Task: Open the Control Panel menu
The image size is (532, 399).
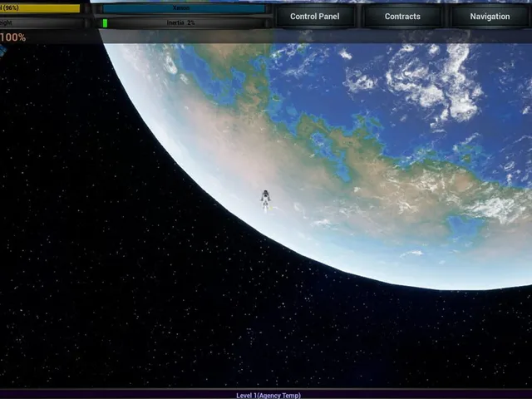Action: pyautogui.click(x=314, y=17)
